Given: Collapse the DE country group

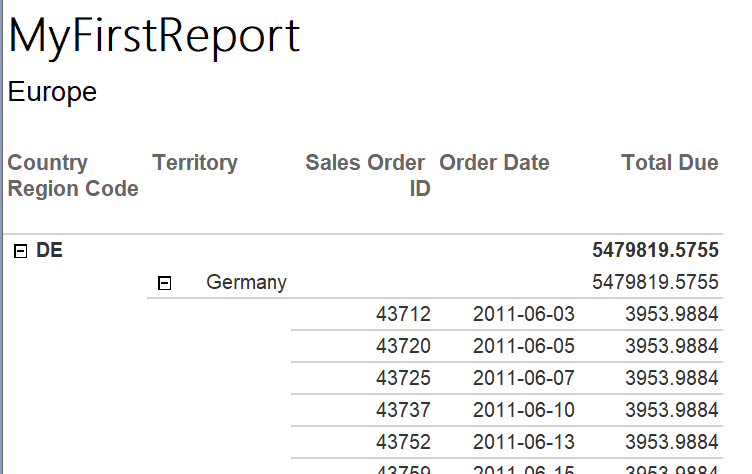Looking at the screenshot, I should coord(20,251).
